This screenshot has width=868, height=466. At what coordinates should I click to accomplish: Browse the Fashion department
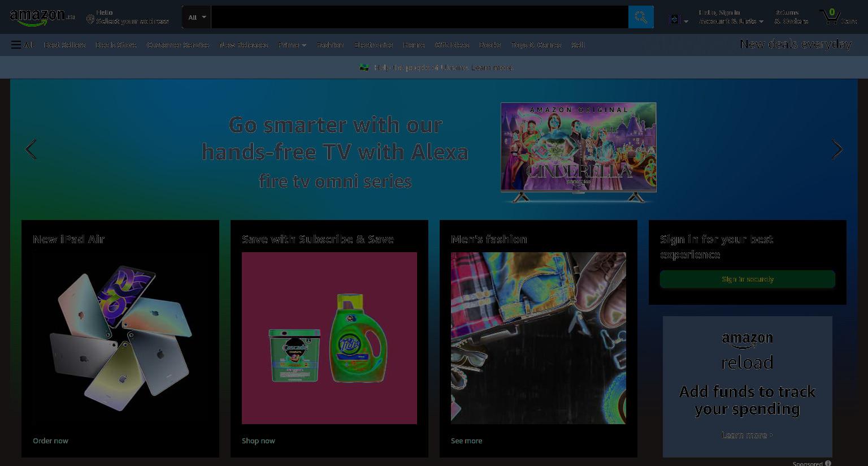pyautogui.click(x=330, y=45)
